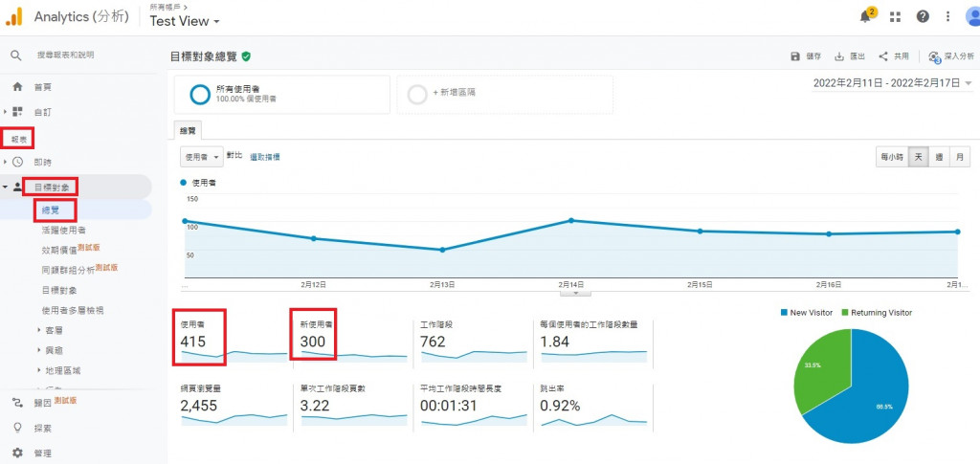This screenshot has height=464, width=980.
Task: Click the 共用 share icon
Action: (883, 56)
